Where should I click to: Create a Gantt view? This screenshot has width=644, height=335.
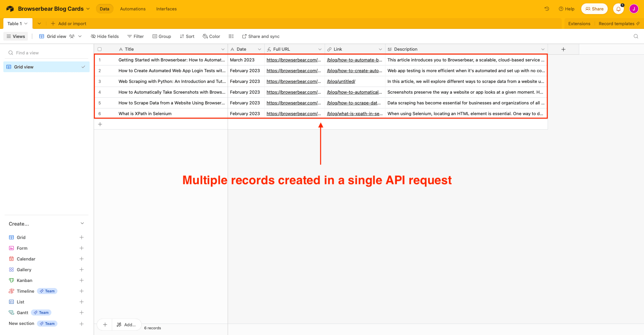point(22,313)
